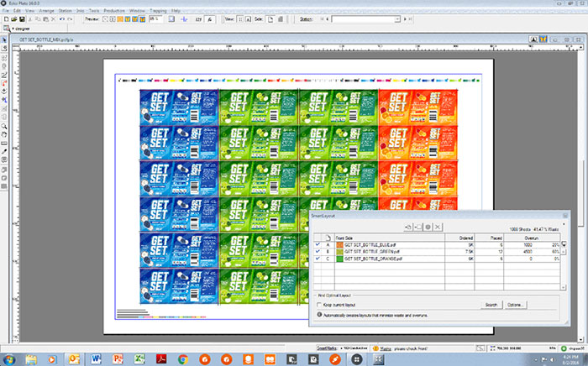The height and width of the screenshot is (366, 588).
Task: Click the orange butterfly icon at document top-right
Action: tap(543, 39)
